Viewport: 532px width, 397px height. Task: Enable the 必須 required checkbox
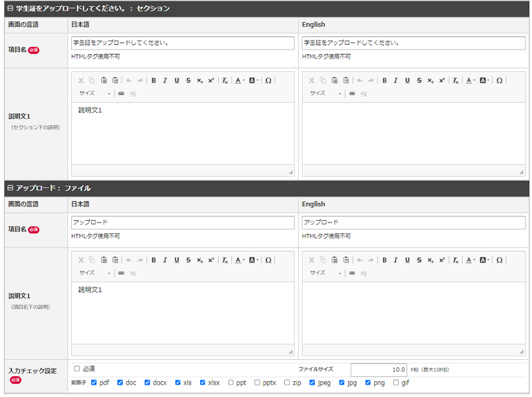(x=77, y=369)
